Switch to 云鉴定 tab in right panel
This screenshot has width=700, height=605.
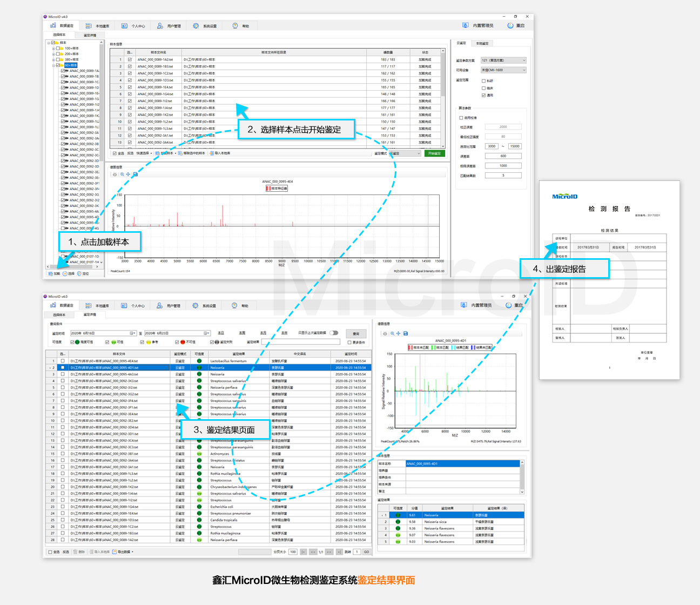coord(461,43)
